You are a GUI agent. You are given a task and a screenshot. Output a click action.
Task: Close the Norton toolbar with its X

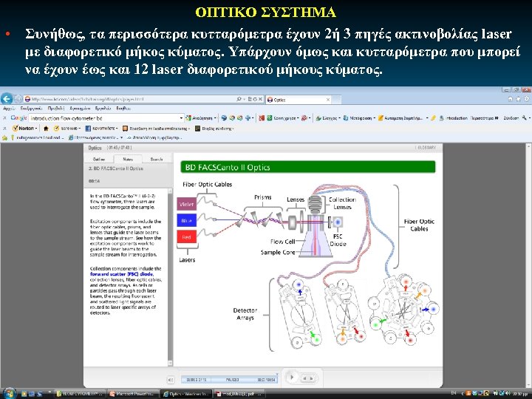(4, 129)
